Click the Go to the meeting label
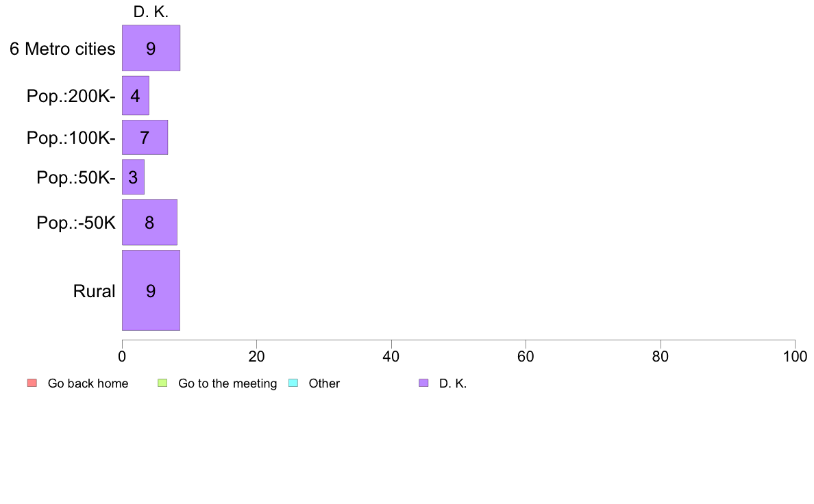 click(227, 383)
